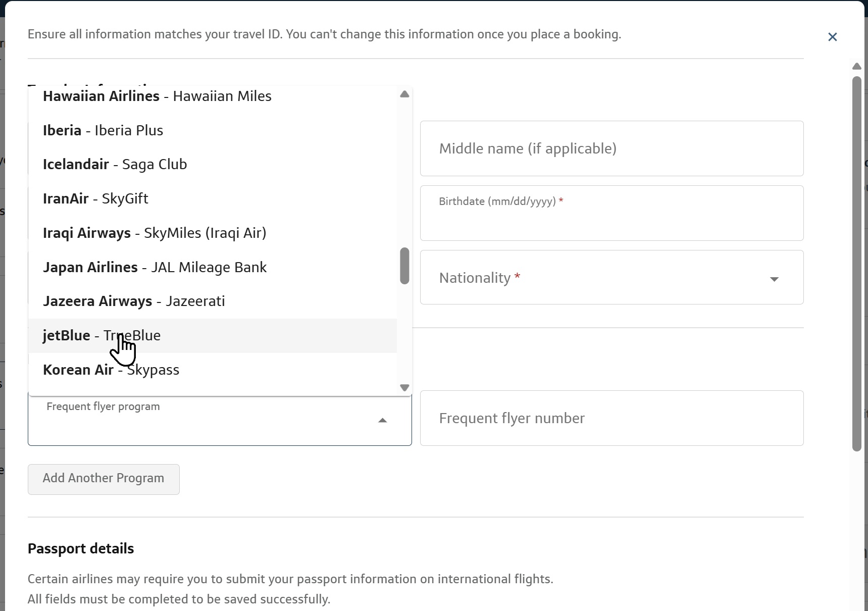The height and width of the screenshot is (611, 868).
Task: Select Korean Air - Skypass
Action: (x=213, y=370)
